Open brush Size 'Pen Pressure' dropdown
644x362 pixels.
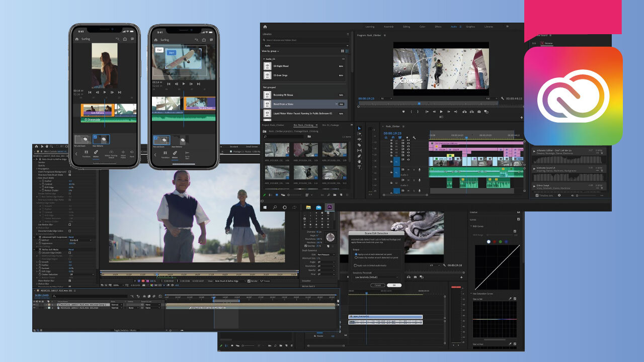pyautogui.click(x=326, y=254)
